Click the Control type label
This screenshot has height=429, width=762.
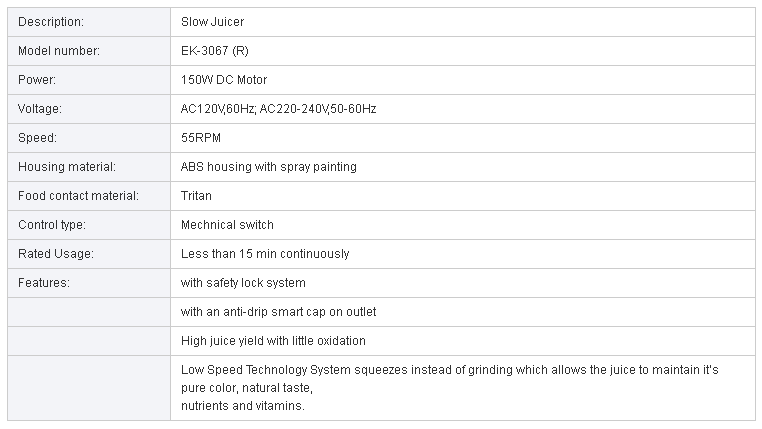(52, 225)
